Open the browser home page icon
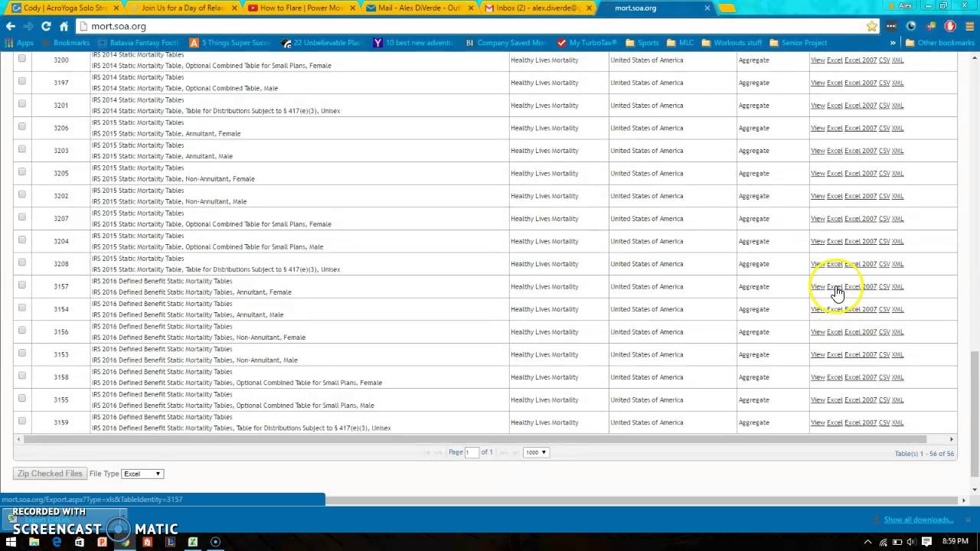 coord(64,26)
